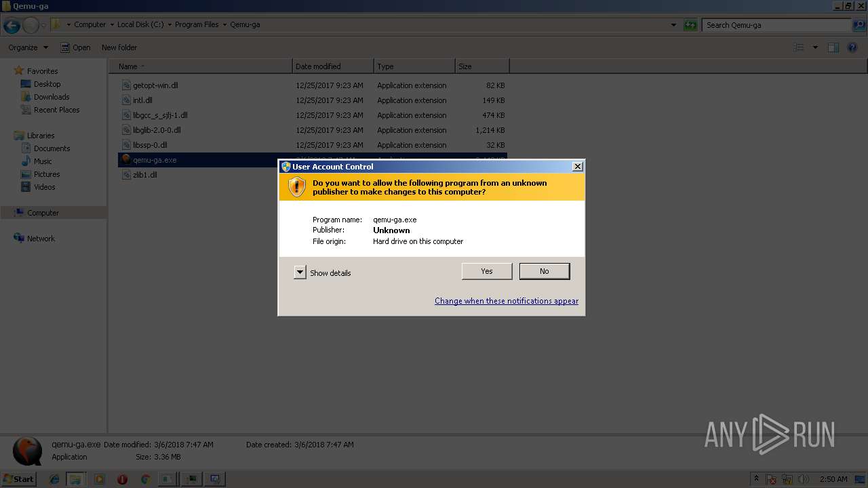Open view options dropdown arrow
868x488 pixels.
click(x=815, y=47)
